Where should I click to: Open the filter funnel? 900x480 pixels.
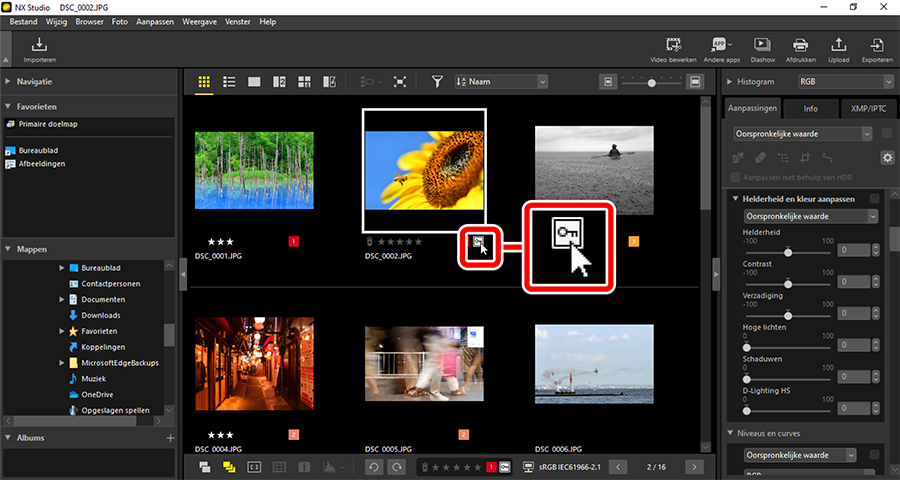pos(437,82)
